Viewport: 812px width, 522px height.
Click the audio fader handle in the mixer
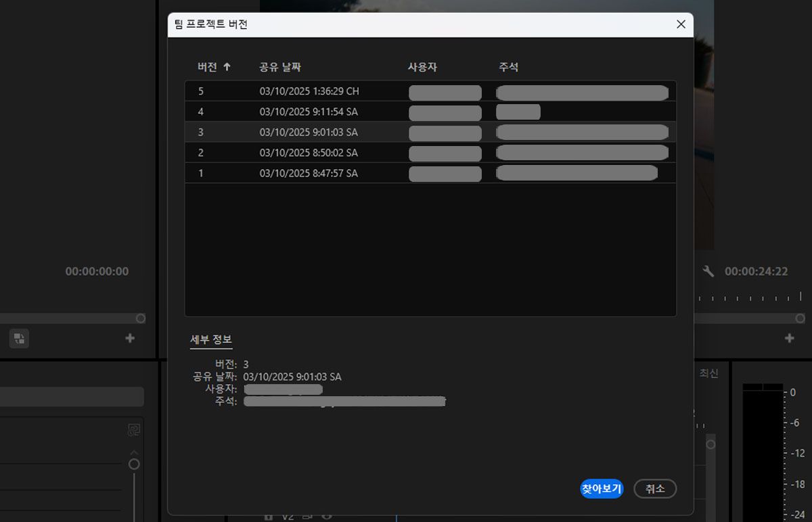click(x=133, y=465)
